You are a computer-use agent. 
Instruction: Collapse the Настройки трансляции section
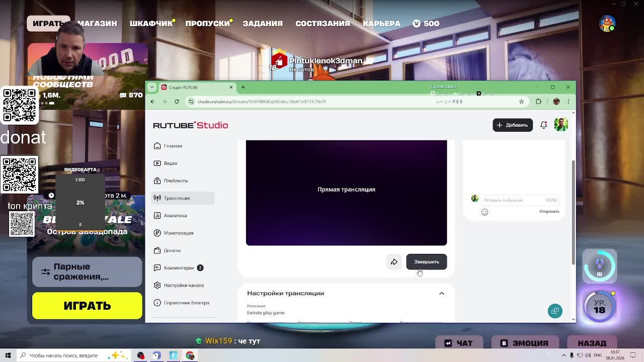click(441, 293)
